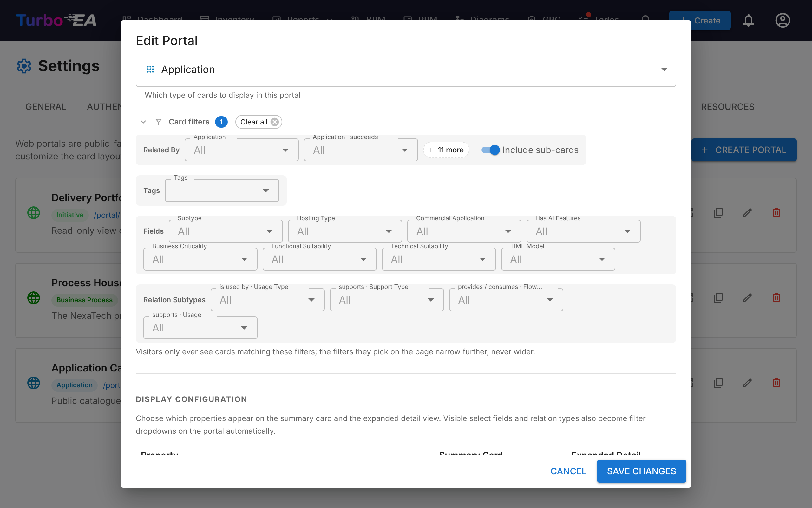Click the SAVE CHANGES button
Image resolution: width=812 pixels, height=508 pixels.
(x=641, y=471)
